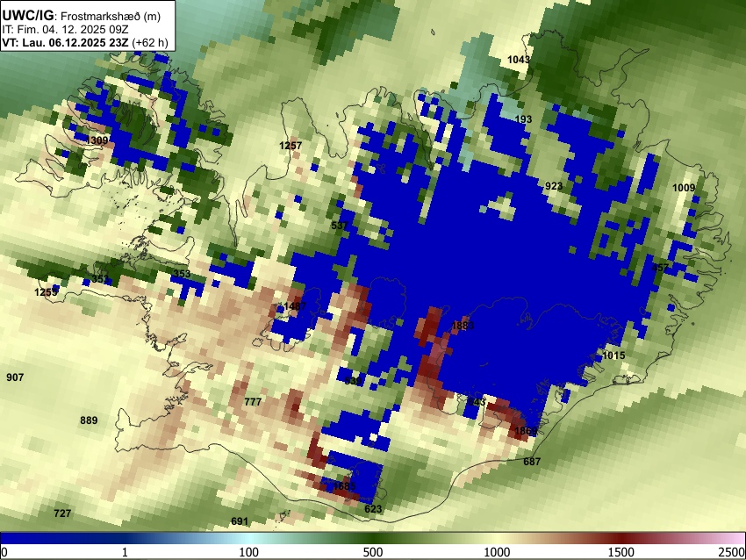The width and height of the screenshot is (746, 560).
Task: Click the map value 623
Action: [373, 508]
